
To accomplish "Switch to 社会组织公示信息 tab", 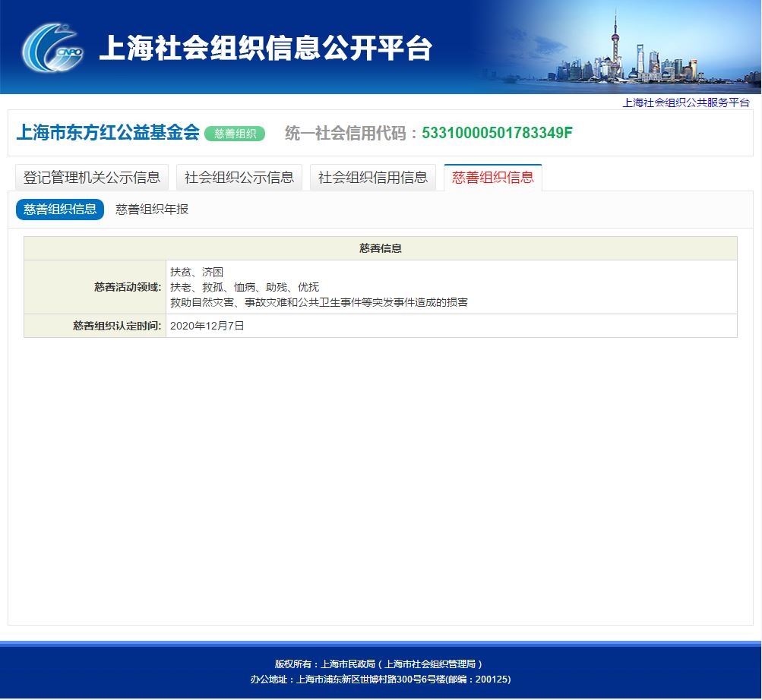I will pyautogui.click(x=239, y=178).
